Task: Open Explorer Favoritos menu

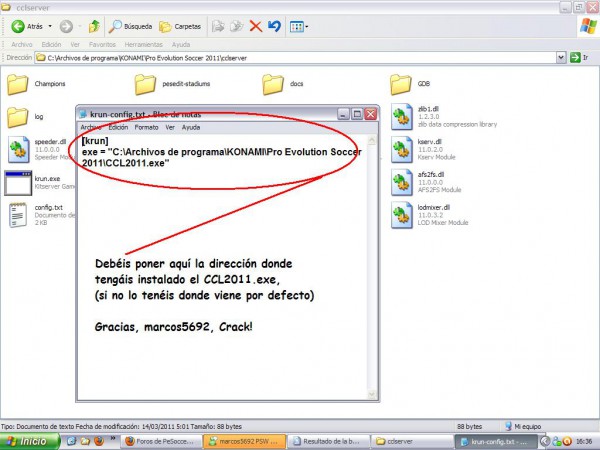Action: tap(102, 44)
